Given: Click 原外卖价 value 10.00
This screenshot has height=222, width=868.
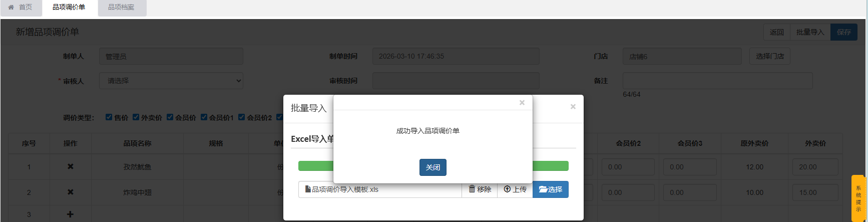Looking at the screenshot, I should pyautogui.click(x=754, y=192).
